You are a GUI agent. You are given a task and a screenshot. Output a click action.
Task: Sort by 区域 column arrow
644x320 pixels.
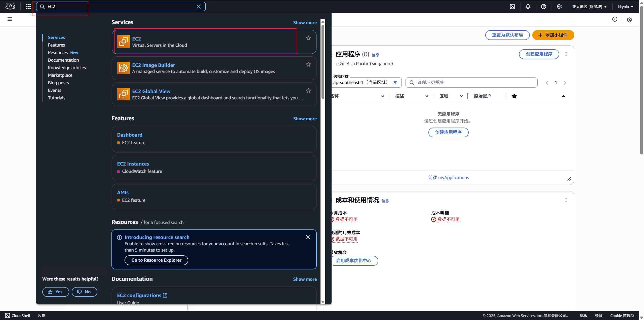tap(461, 96)
